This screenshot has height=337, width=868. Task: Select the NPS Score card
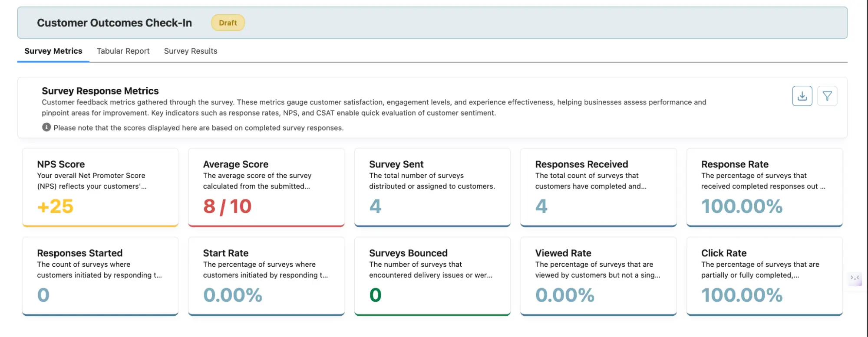[100, 187]
